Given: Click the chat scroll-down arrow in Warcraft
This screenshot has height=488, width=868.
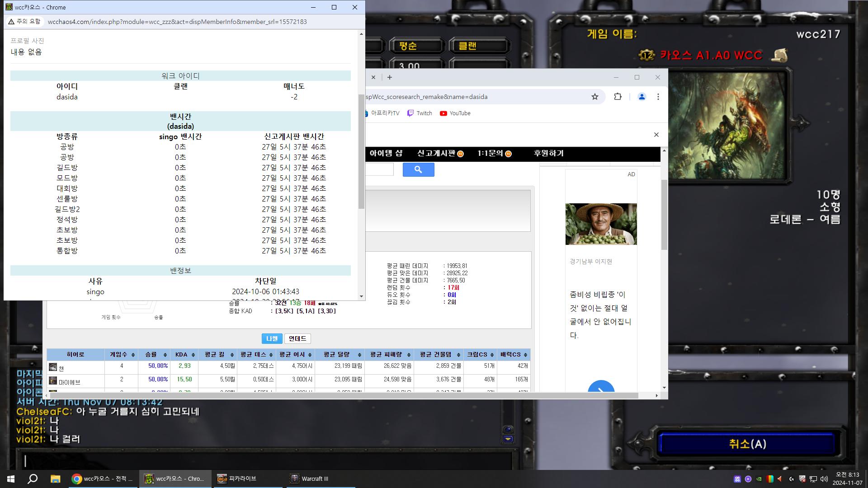Looking at the screenshot, I should [x=508, y=439].
